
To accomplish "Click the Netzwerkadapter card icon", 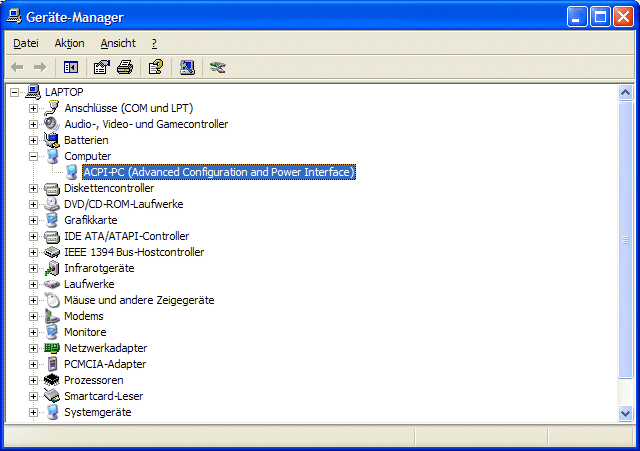I will [x=52, y=348].
